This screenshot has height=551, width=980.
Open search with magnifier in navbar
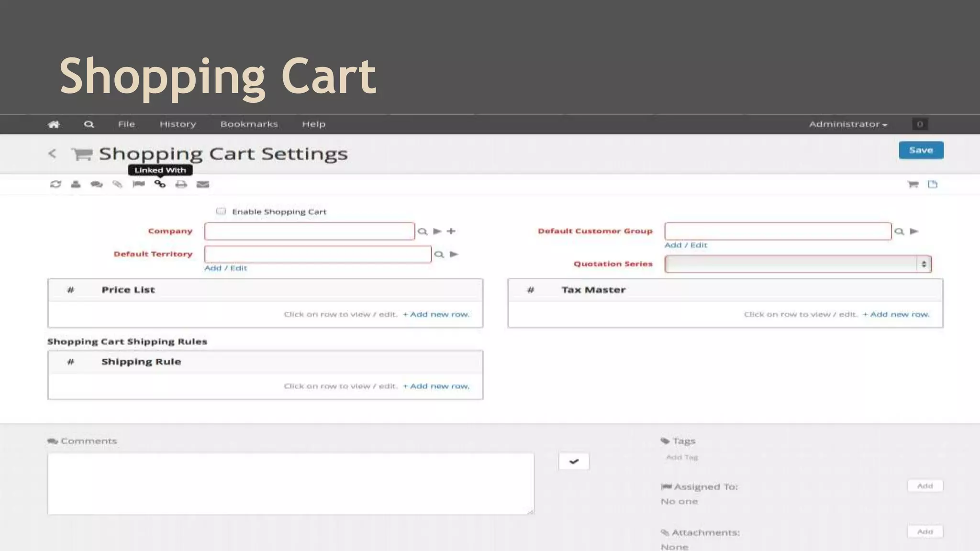(x=89, y=124)
